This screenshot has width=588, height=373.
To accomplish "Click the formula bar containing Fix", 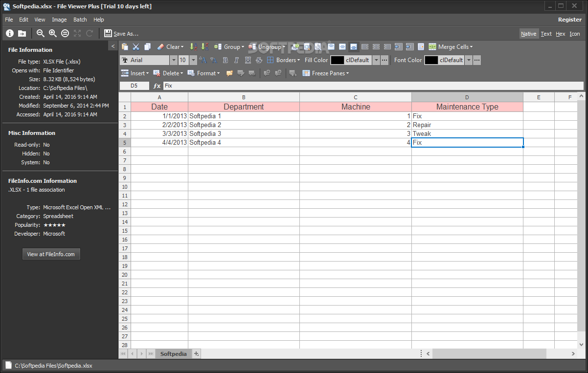I will [373, 86].
